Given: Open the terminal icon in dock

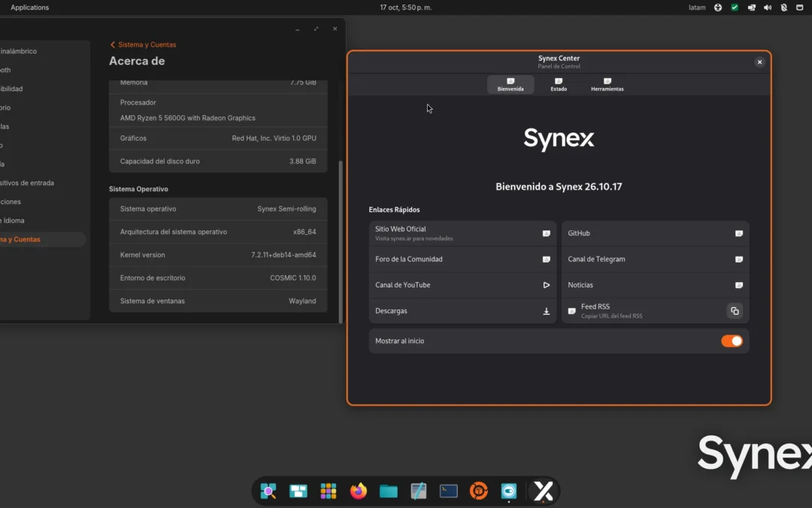Looking at the screenshot, I should click(x=448, y=491).
